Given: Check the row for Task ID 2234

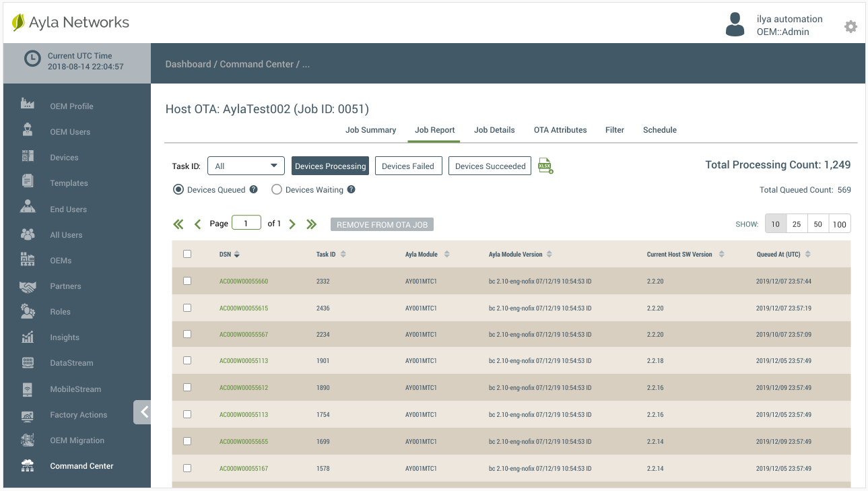Looking at the screenshot, I should coord(187,334).
